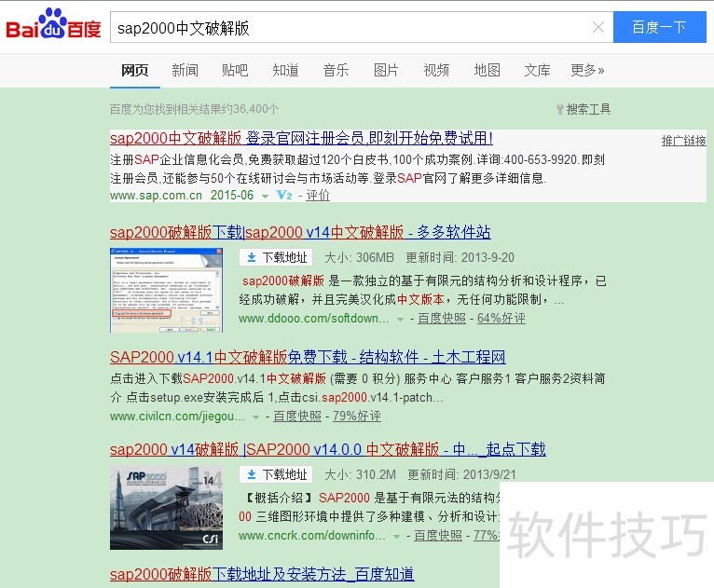This screenshot has width=714, height=588.
Task: Go to the 地图 tab
Action: (x=487, y=70)
